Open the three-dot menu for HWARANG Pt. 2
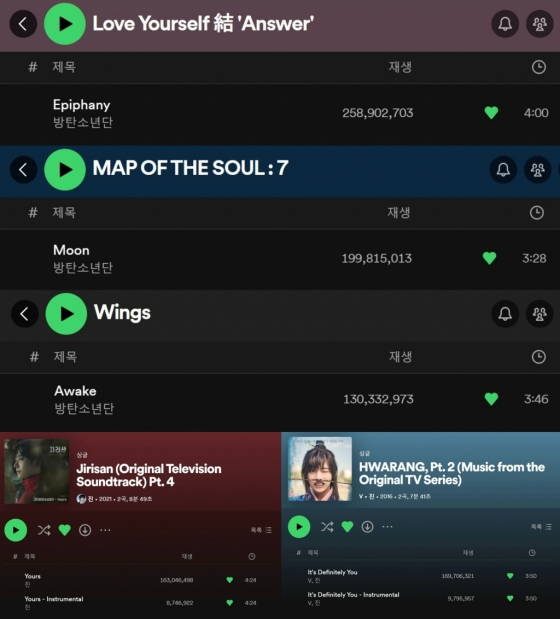Viewport: 560px width, 619px height. tap(388, 527)
